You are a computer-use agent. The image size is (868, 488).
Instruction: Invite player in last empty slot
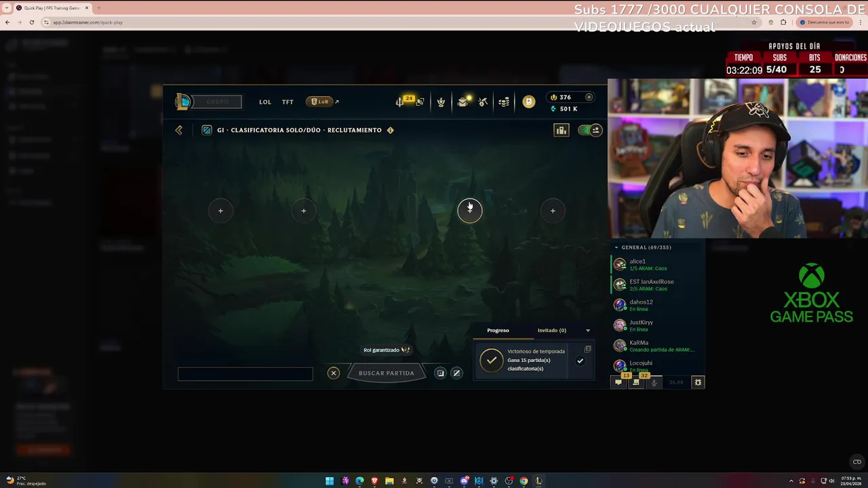pos(553,211)
